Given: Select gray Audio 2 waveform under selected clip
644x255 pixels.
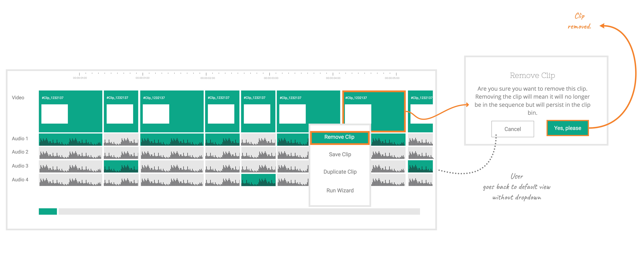Looking at the screenshot, I should [x=388, y=153].
